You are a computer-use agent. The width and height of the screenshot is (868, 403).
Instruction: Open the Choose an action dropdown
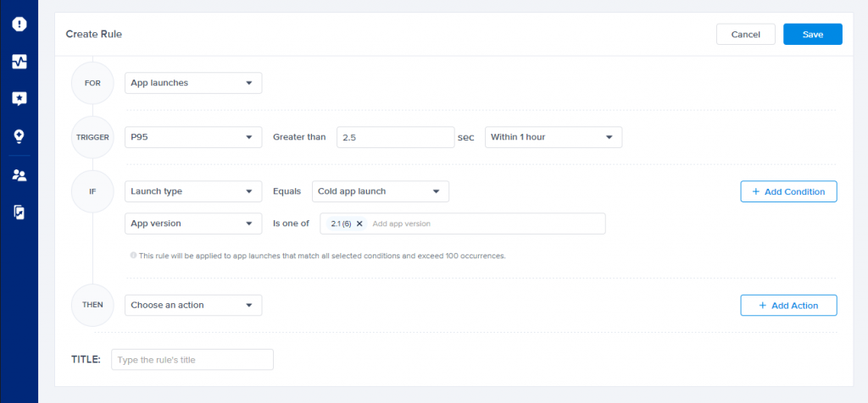193,305
